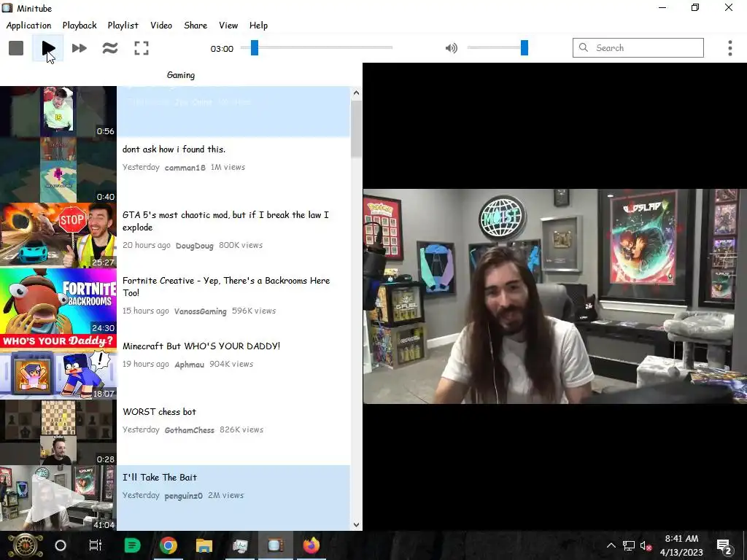Click the 03:00 elapsed time label
Image resolution: width=747 pixels, height=560 pixels.
pos(222,49)
